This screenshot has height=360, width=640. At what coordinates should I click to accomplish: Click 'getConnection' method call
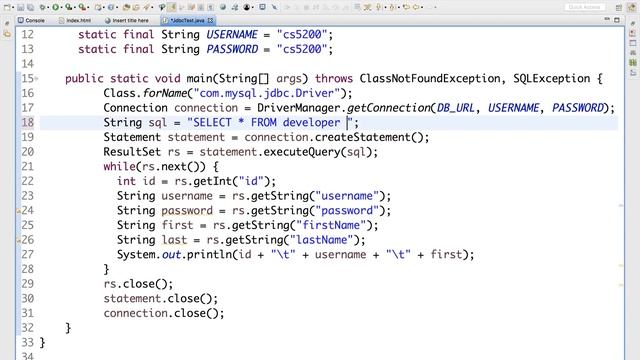click(389, 108)
